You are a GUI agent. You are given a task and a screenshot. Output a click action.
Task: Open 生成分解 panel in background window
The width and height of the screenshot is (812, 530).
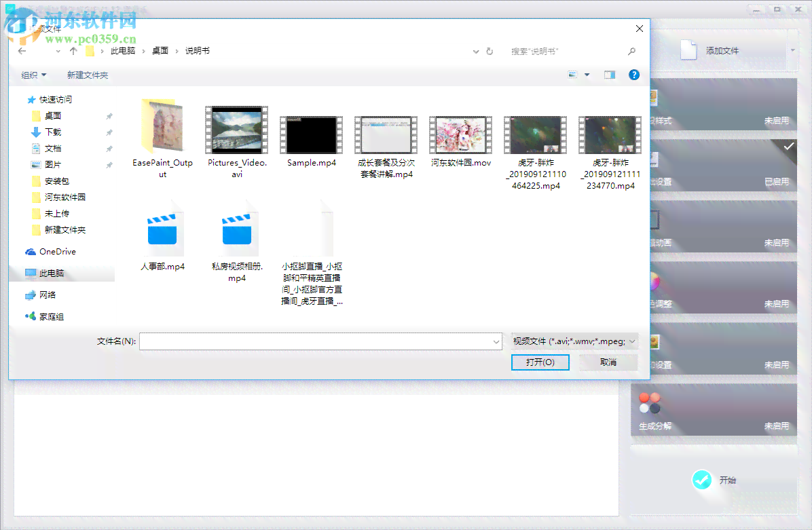click(714, 410)
